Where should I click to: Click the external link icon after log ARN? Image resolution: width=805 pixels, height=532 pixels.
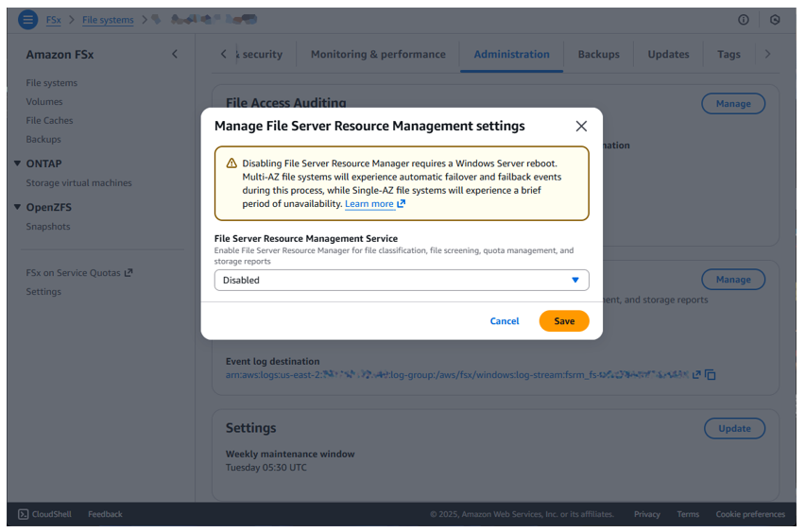[696, 375]
